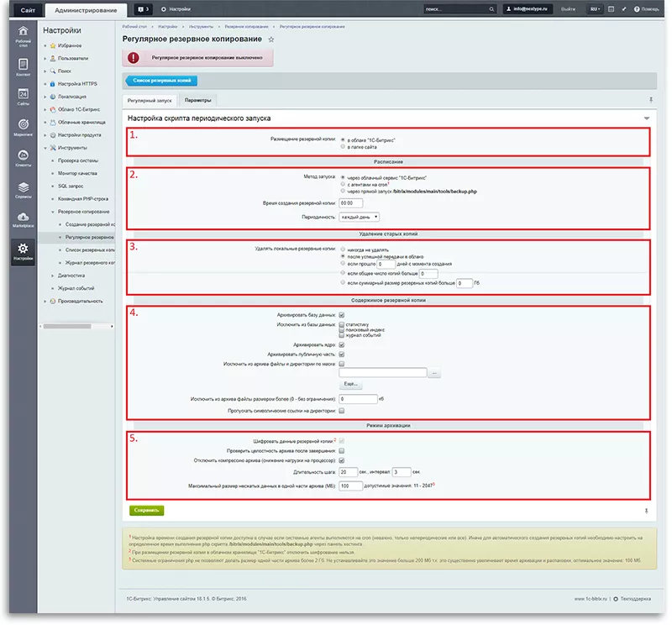The height and width of the screenshot is (625, 672).
Task: Click the top bar panel layout icon
Action: click(x=612, y=9)
